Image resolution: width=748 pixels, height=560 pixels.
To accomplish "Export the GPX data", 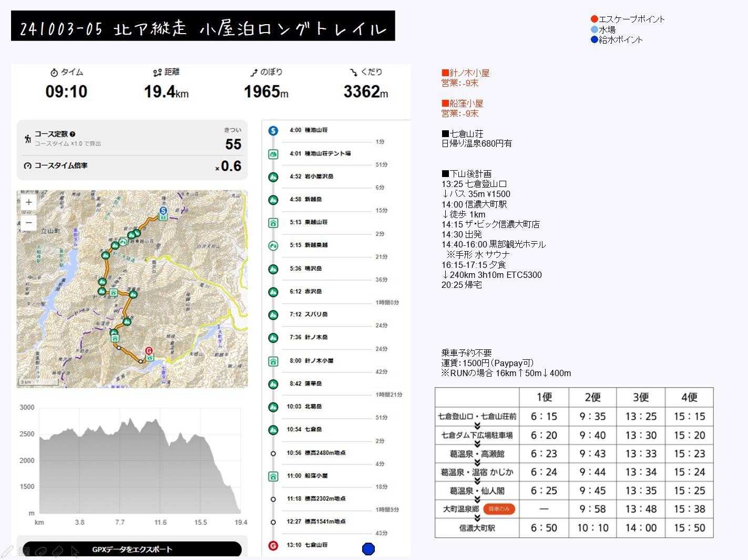I will (x=132, y=549).
